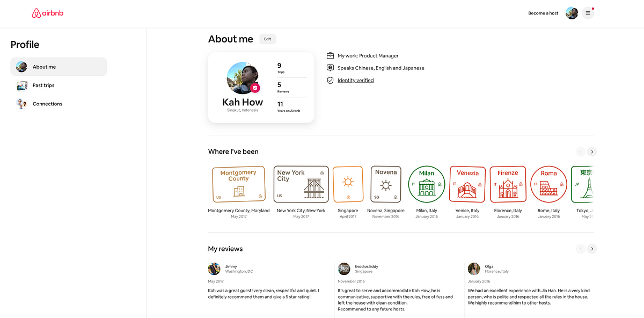Viewport: 644px width, 318px height.
Task: Click reviewer name Evodius Eddy
Action: click(x=367, y=266)
